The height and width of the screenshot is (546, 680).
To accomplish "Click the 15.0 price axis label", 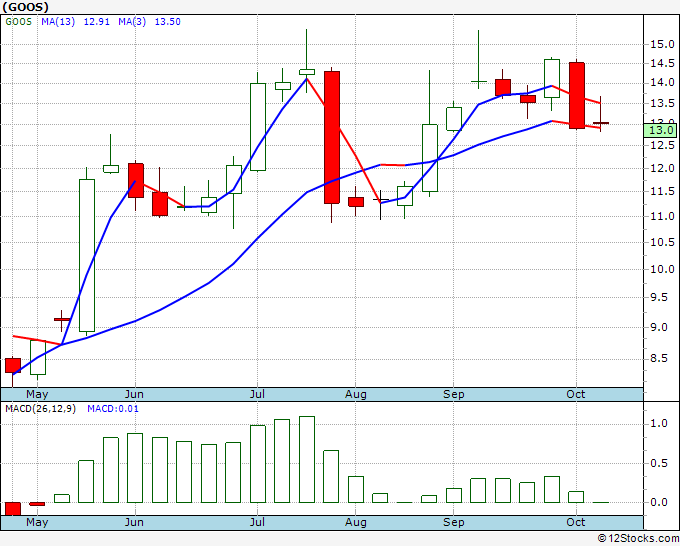I will click(662, 44).
